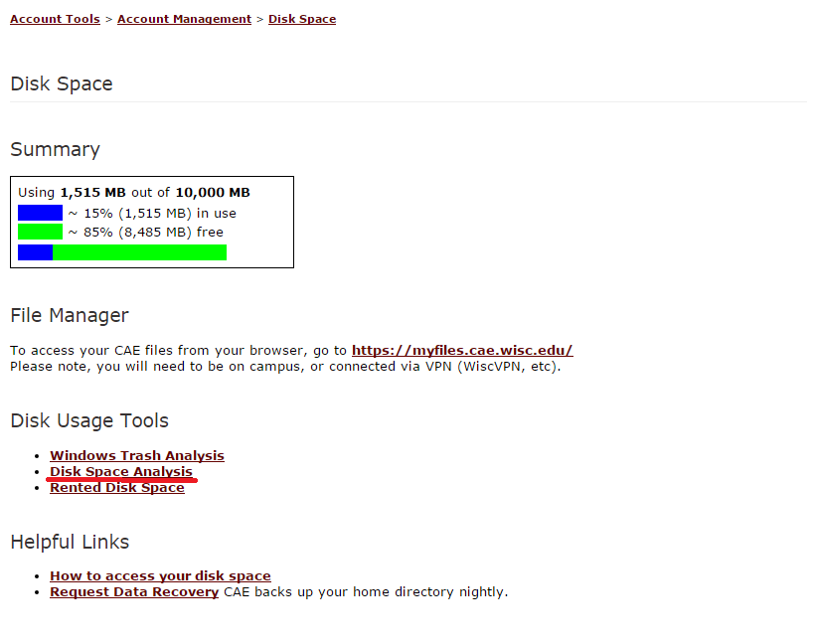Click the '~ 15% (1,515 MB) in use' text
Viewport: 816px width, 644px height.
pyautogui.click(x=152, y=214)
